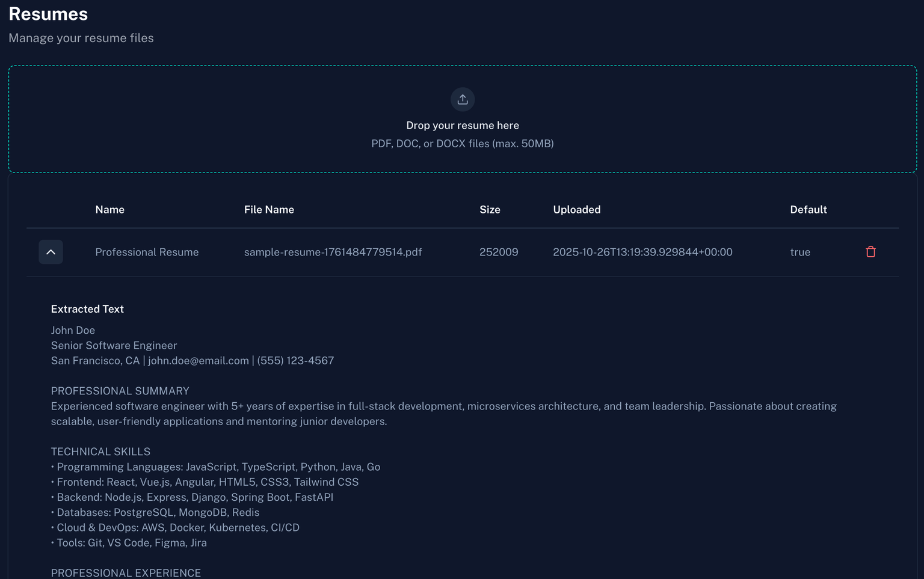Click the Name column header
924x579 pixels.
[109, 209]
